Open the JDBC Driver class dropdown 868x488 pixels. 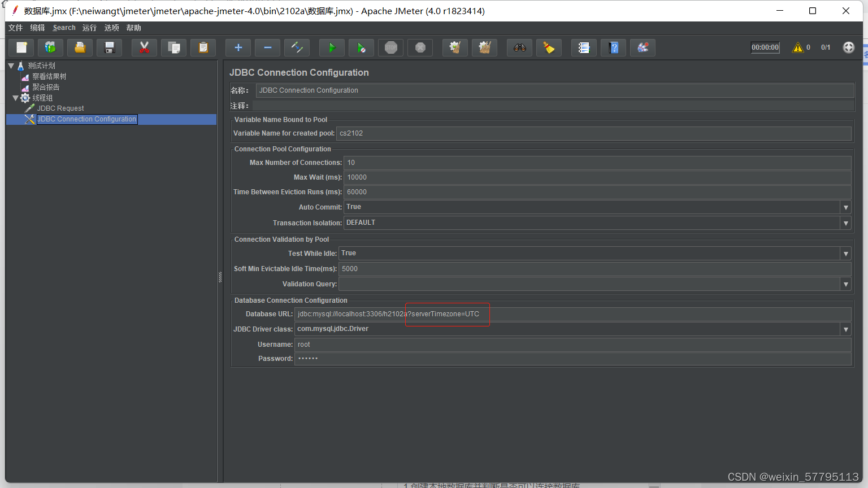pyautogui.click(x=845, y=329)
